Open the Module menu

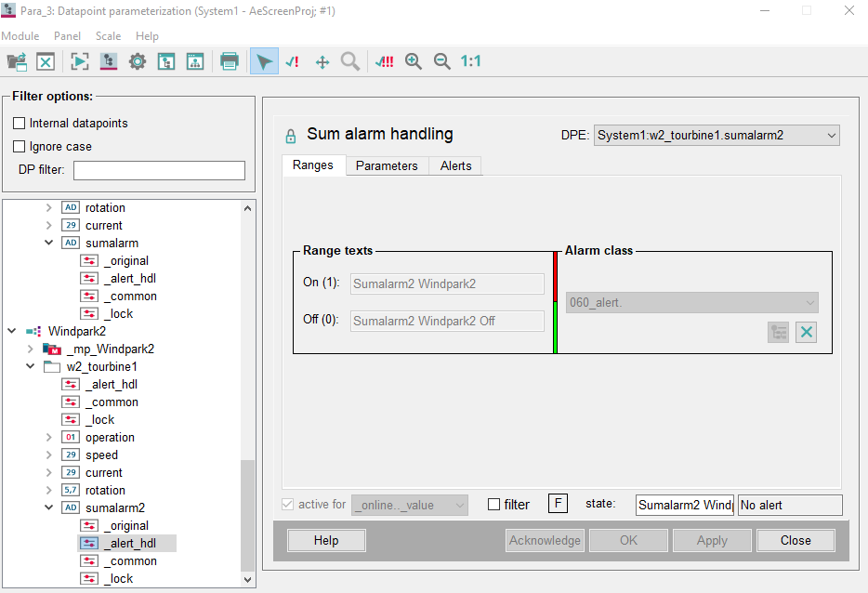pos(20,36)
